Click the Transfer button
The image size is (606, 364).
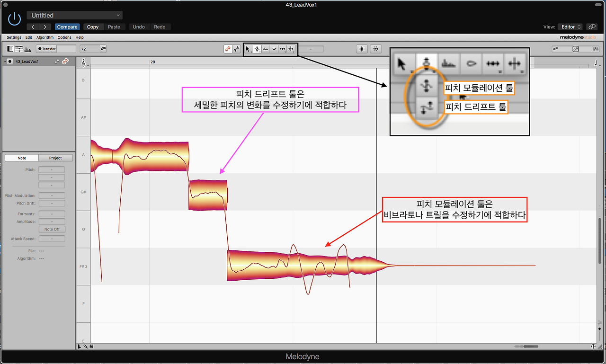tap(46, 49)
